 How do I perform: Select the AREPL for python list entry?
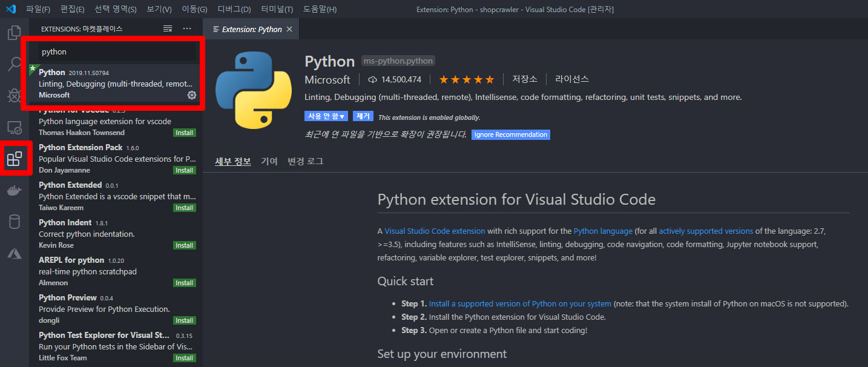click(x=114, y=271)
